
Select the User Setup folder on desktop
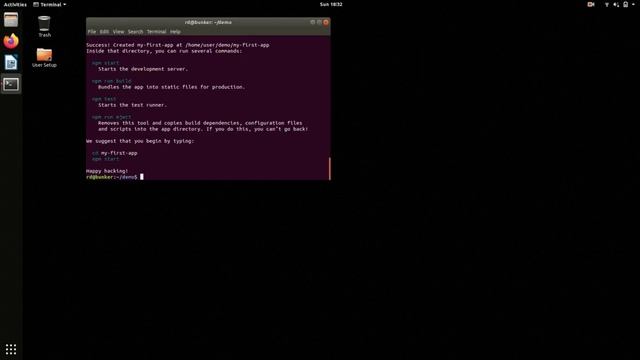point(44,58)
